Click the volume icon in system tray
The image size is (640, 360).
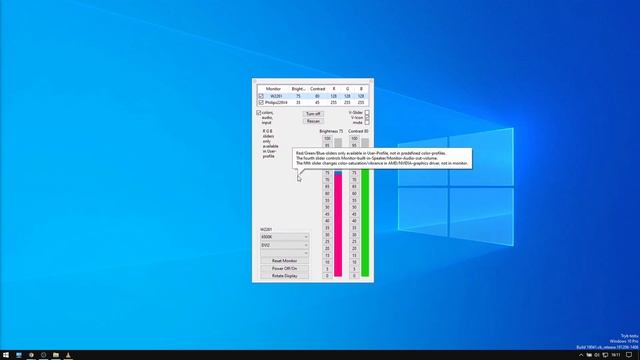click(597, 355)
